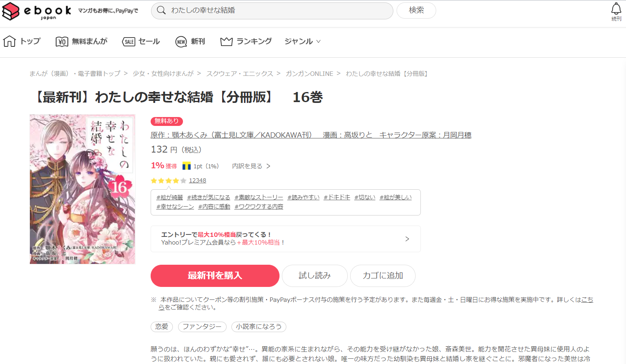This screenshot has width=626, height=364.
Task: Select the 小説家になろう tag
Action: [259, 326]
